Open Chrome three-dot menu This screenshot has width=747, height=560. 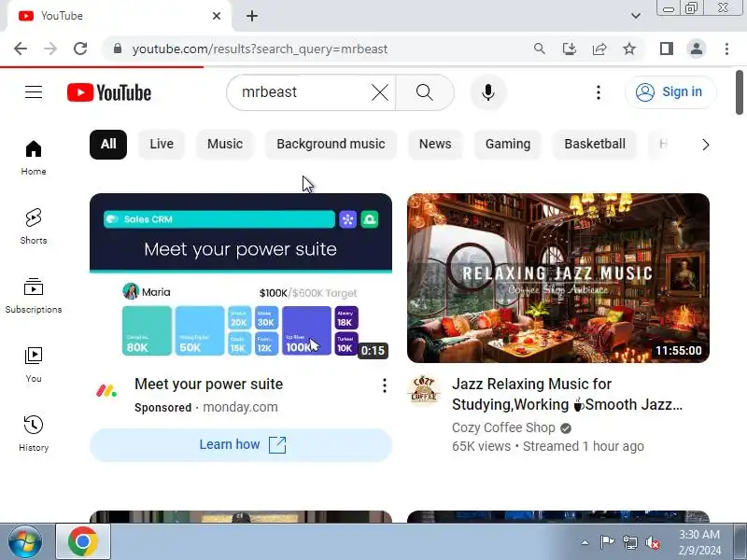pos(726,49)
